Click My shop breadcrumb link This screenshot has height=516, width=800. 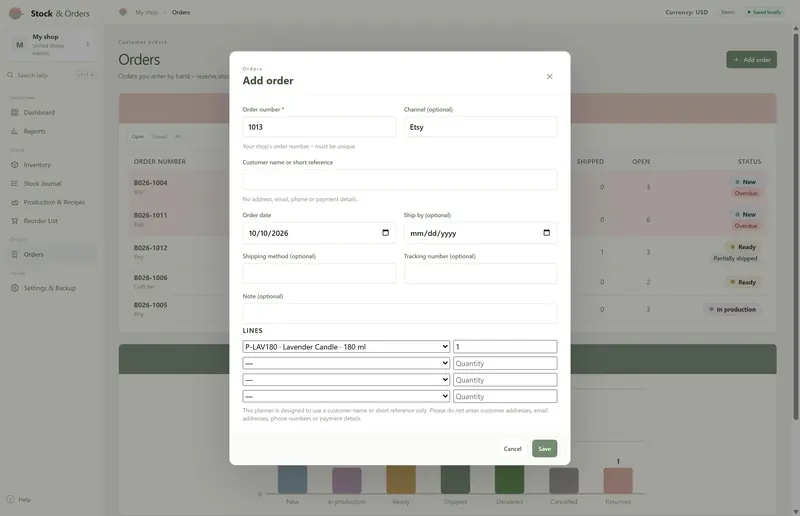[146, 12]
